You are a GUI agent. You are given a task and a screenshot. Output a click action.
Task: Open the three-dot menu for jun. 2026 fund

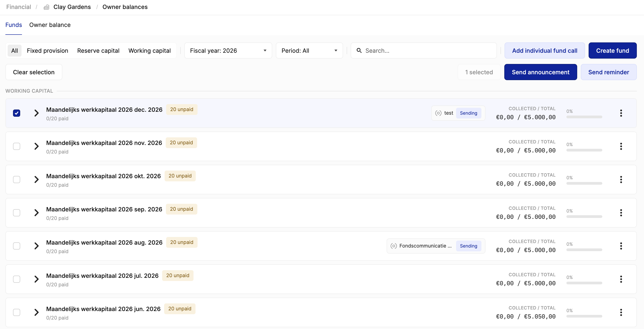click(621, 312)
